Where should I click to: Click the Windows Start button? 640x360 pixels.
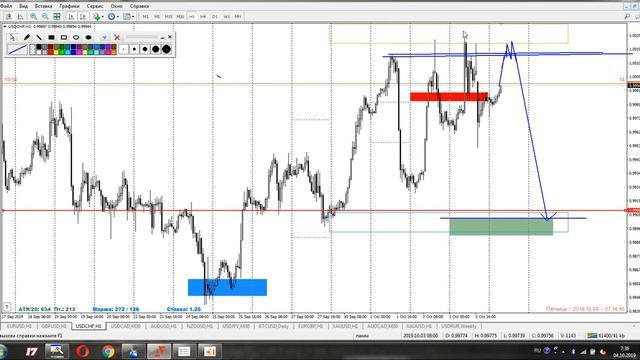point(3,351)
